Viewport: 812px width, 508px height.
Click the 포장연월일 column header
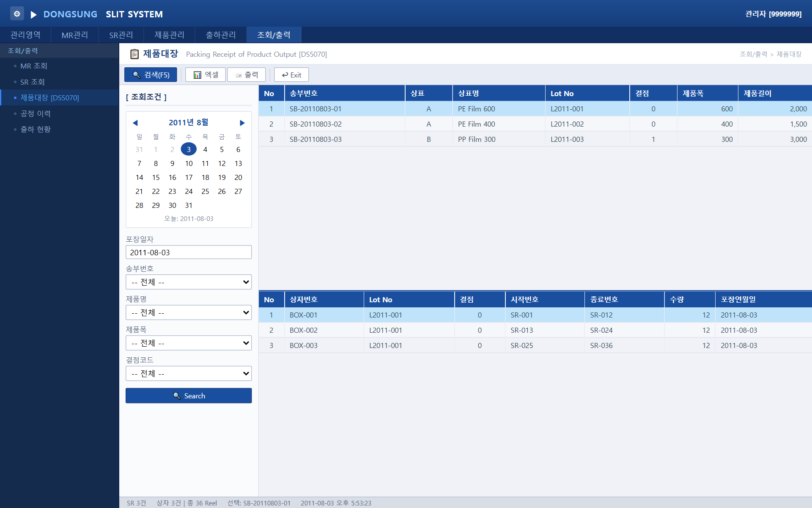click(764, 300)
